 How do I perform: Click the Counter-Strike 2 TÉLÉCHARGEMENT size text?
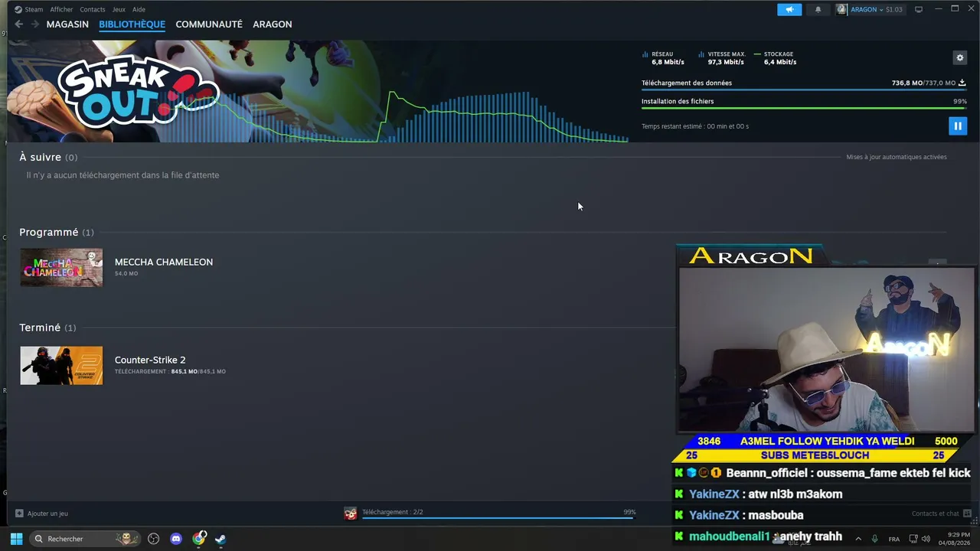[170, 371]
